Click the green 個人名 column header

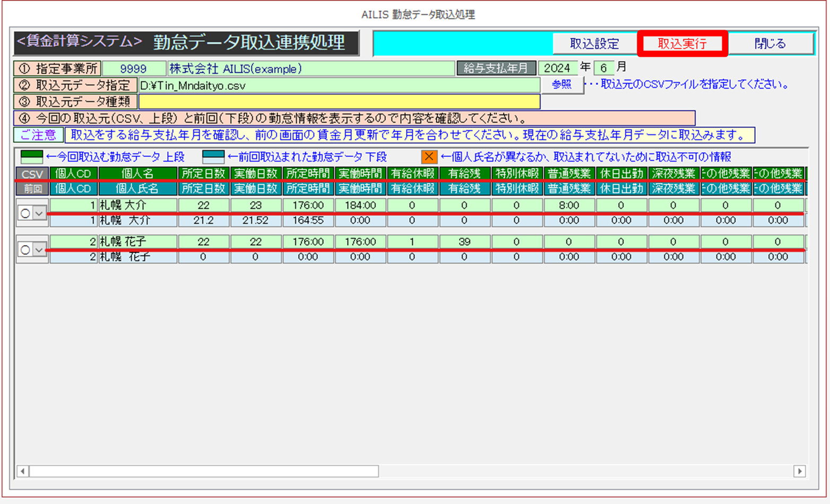point(137,174)
